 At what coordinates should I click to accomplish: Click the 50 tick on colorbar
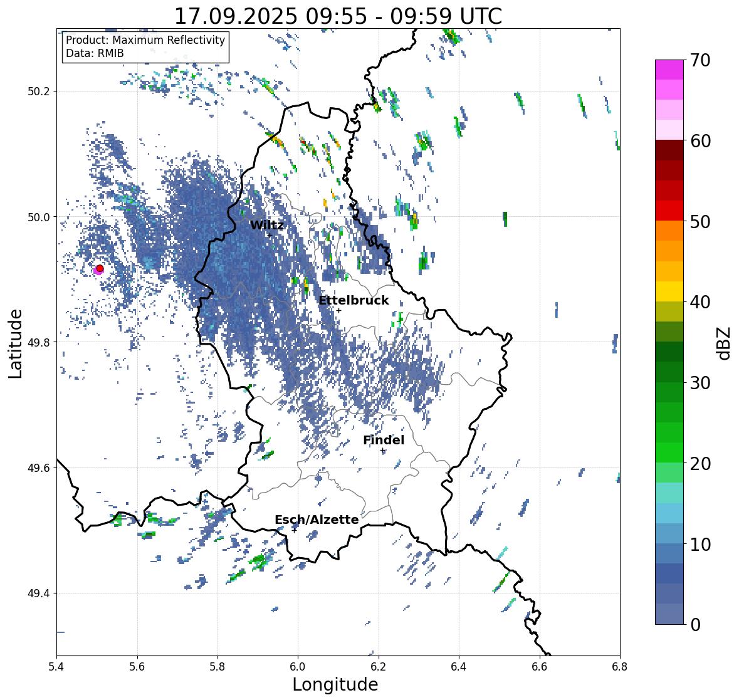pyautogui.click(x=700, y=221)
